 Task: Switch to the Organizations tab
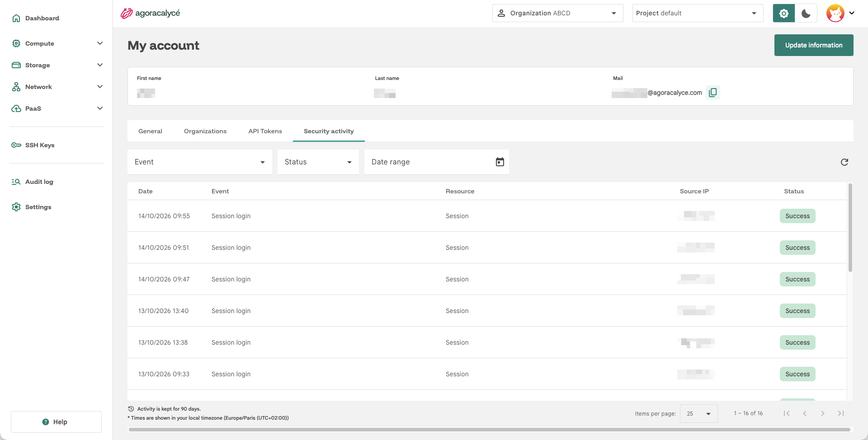(205, 131)
